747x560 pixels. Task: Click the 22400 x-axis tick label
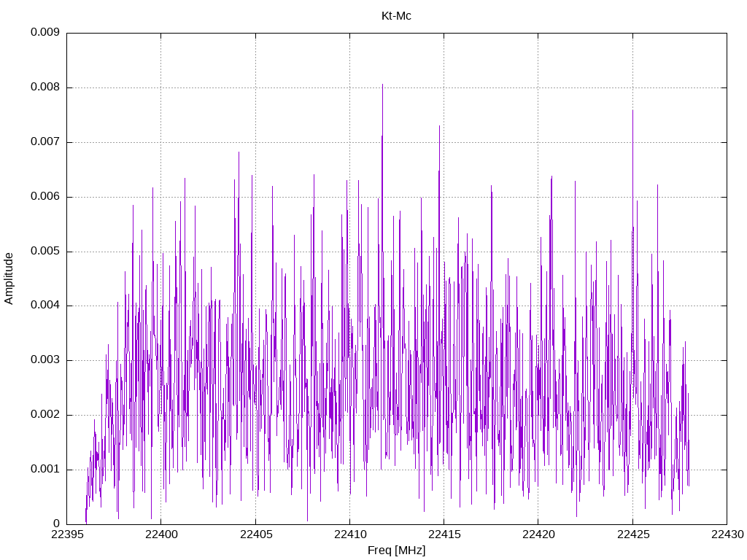point(161,534)
